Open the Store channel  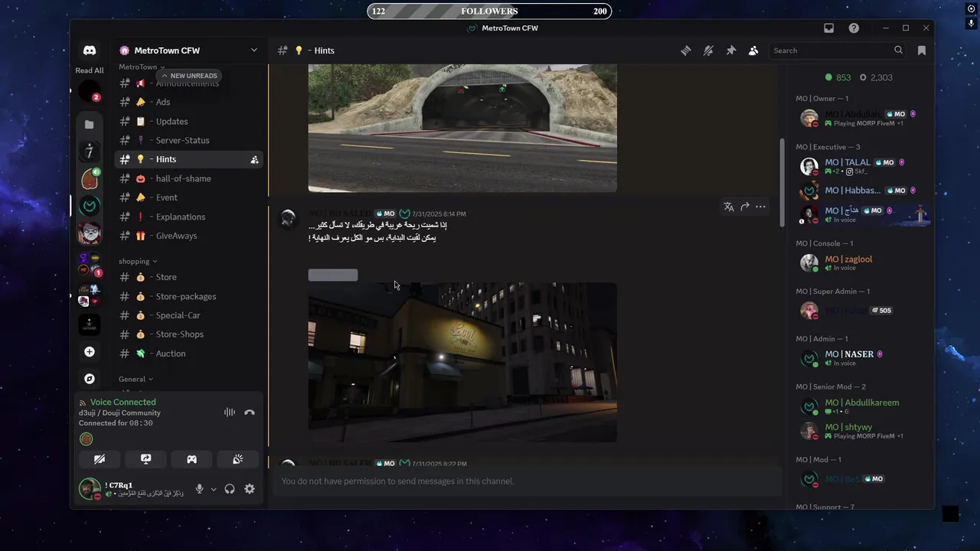click(188, 278)
